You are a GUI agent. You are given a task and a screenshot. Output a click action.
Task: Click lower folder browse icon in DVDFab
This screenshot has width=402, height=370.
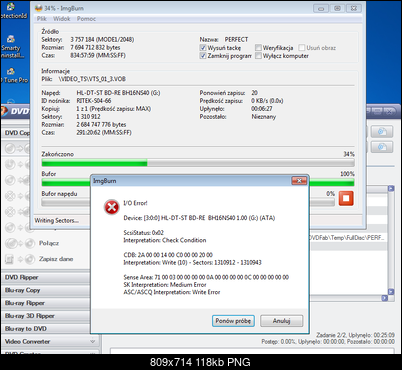click(382, 147)
